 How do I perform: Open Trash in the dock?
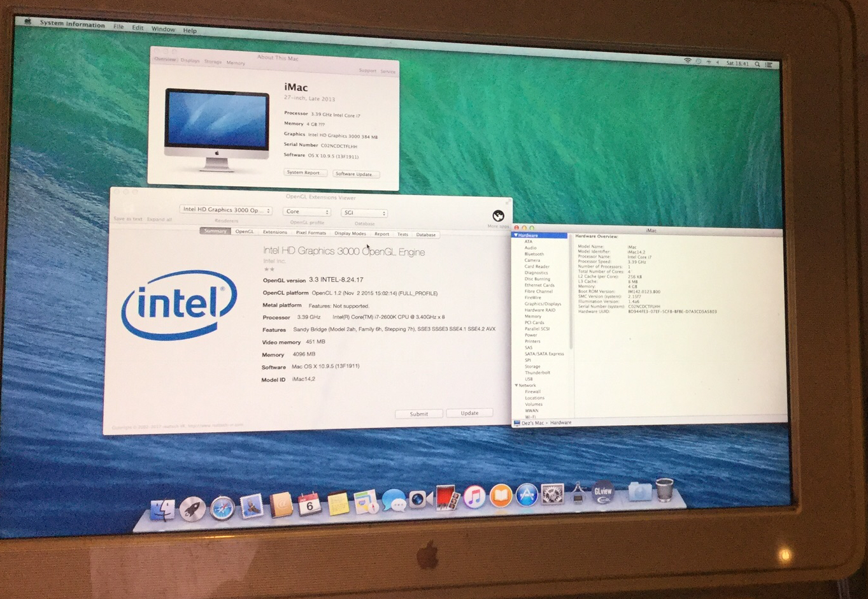(x=664, y=489)
